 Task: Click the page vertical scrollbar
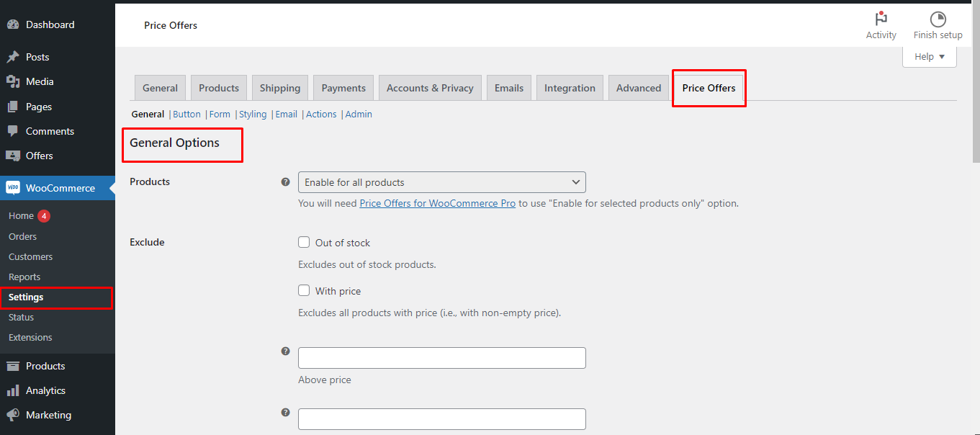coord(976,81)
